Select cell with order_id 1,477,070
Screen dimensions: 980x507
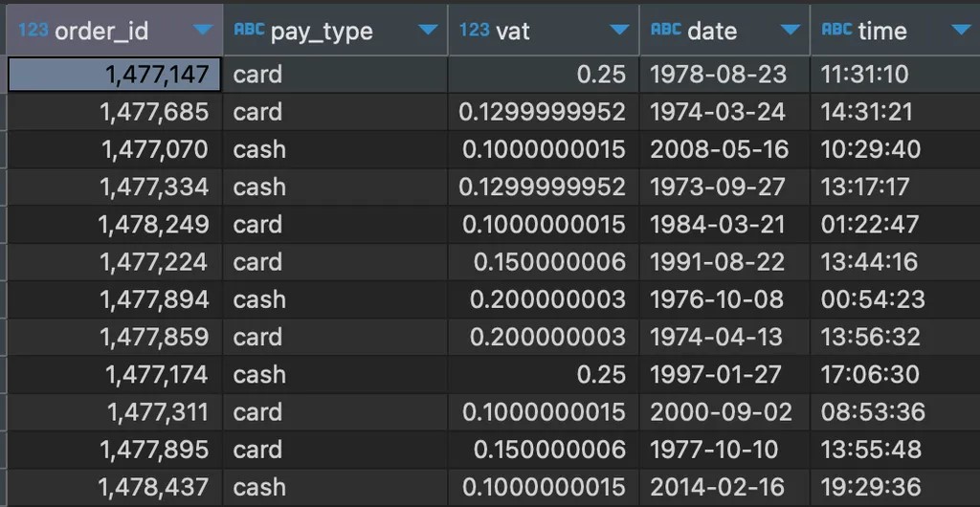click(x=115, y=149)
